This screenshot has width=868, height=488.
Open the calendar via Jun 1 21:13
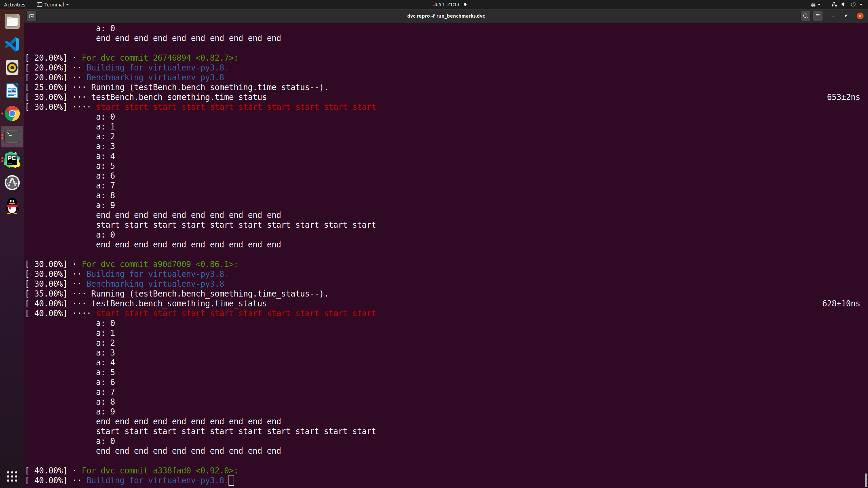(446, 4)
